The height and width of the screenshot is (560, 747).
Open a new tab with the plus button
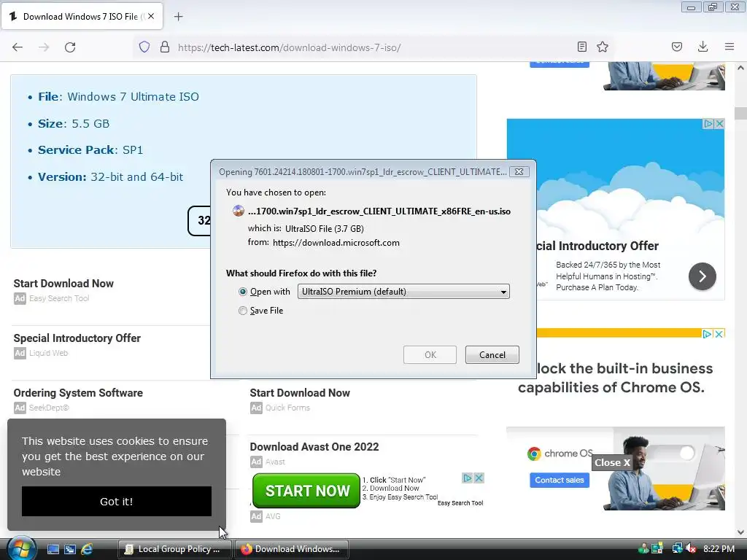tap(179, 17)
